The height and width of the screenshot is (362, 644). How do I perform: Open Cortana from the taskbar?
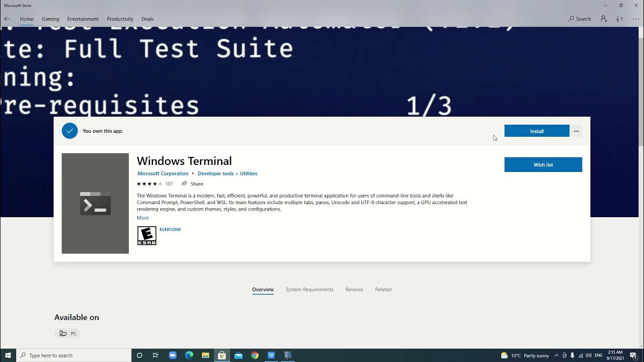[139, 355]
